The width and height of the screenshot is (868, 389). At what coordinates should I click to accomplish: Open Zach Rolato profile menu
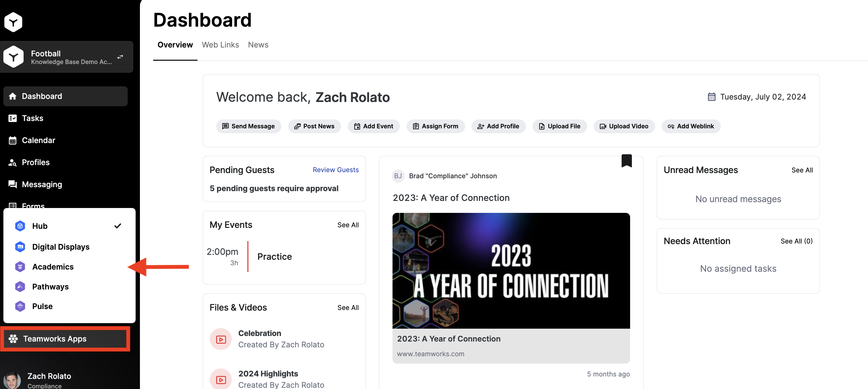pos(49,380)
